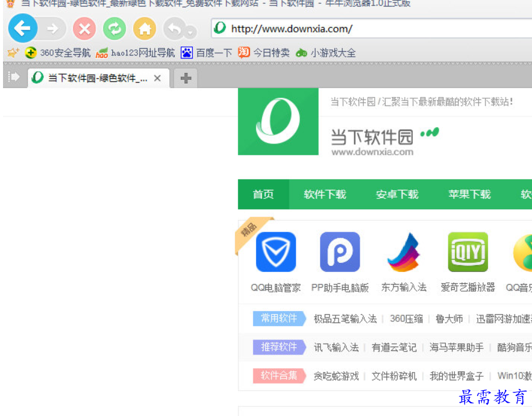
Task: Select the 安卓下载 navigation item
Action: pyautogui.click(x=397, y=194)
